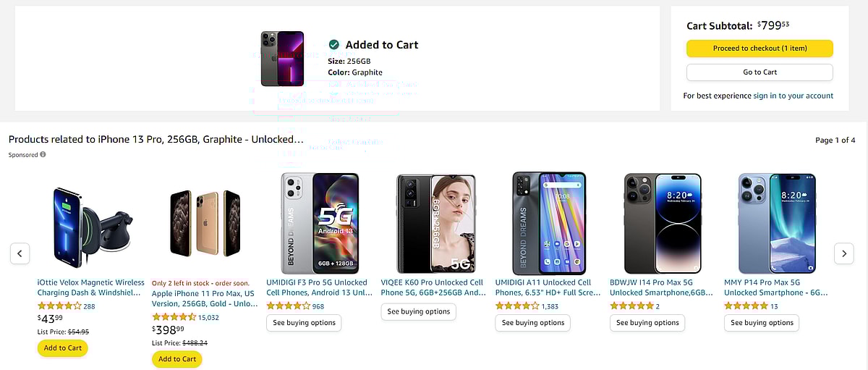Open iOttie Velox Magnetic Wireless Charging title link
This screenshot has width=868, height=370.
90,287
